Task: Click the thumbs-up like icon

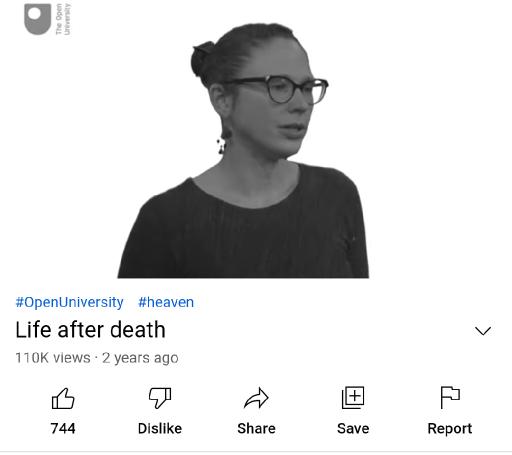Action: point(63,398)
